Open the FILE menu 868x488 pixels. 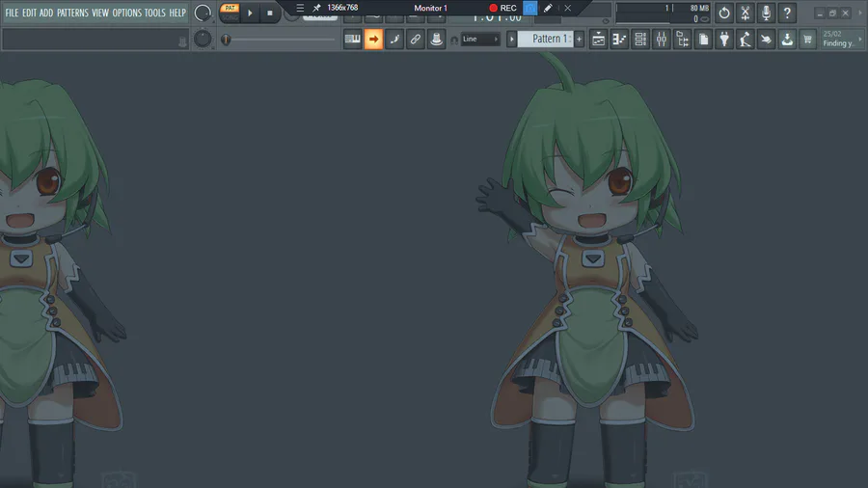coord(12,13)
